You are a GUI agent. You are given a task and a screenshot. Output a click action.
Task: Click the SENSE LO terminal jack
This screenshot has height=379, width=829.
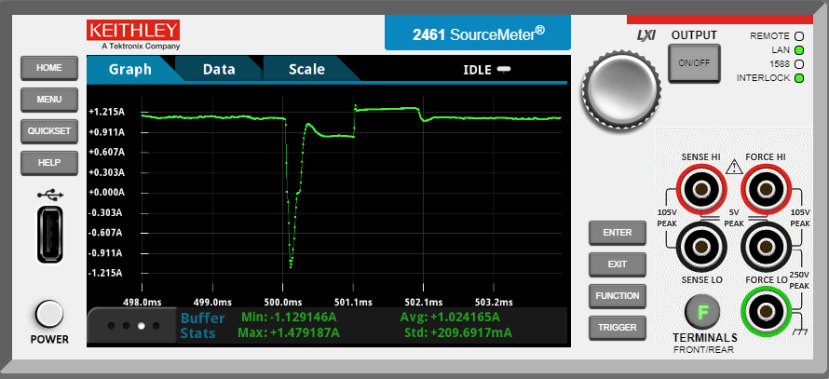701,247
